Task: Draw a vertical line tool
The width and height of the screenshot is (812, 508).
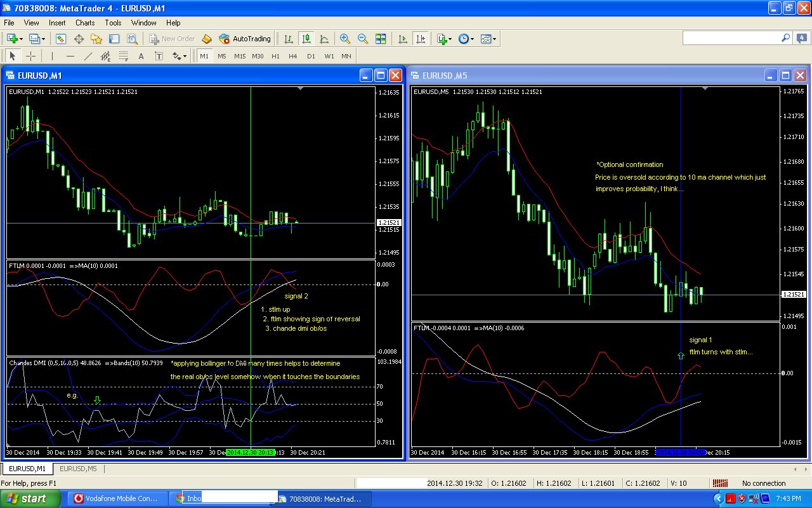Action: 53,56
